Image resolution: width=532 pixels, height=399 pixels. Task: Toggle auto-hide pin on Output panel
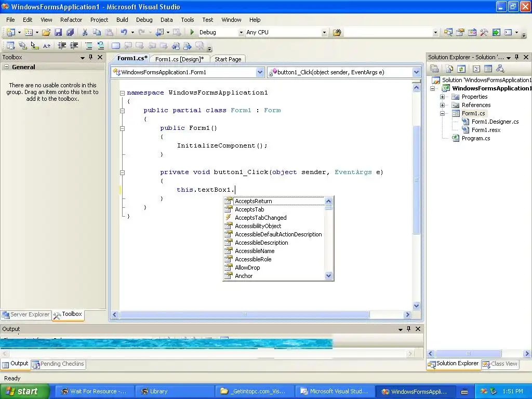(408, 329)
